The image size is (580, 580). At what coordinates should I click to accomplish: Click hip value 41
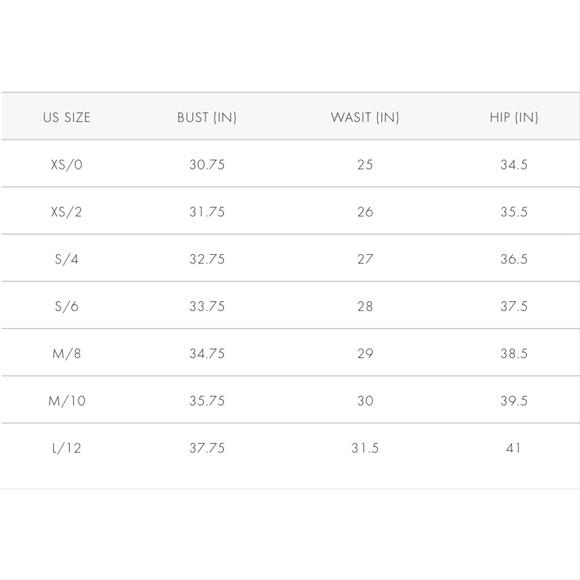513,448
